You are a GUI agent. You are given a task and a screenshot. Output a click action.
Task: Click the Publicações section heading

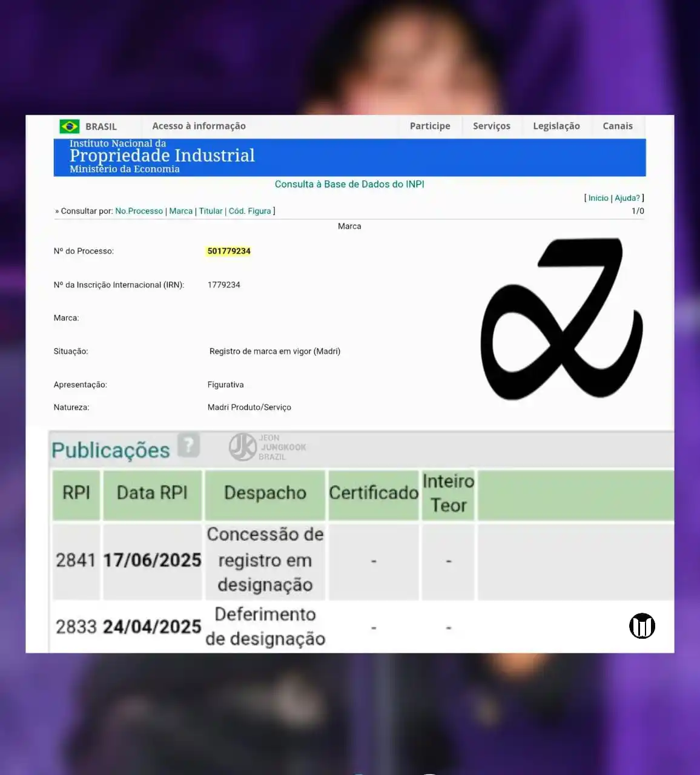pos(111,450)
